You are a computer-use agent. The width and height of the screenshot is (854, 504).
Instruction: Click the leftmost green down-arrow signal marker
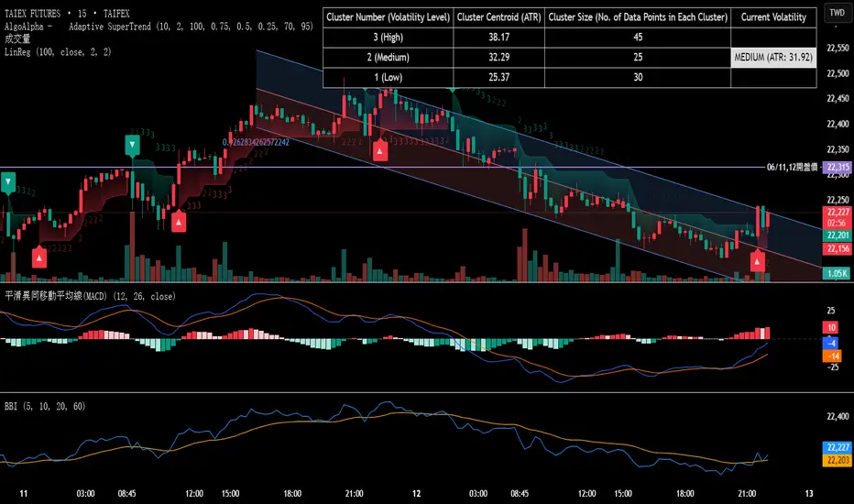click(x=8, y=182)
